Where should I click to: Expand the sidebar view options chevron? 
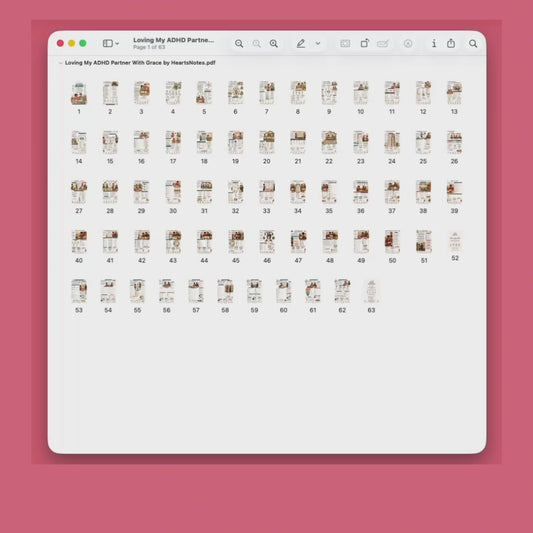[117, 44]
